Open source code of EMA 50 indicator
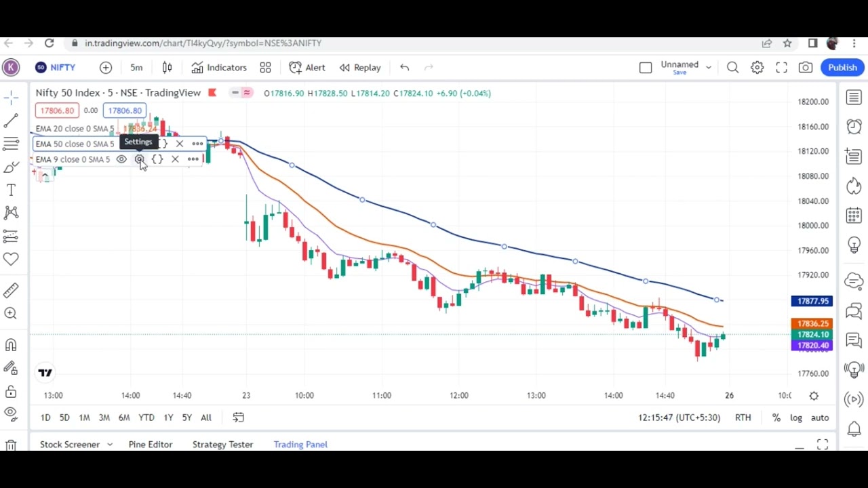 163,144
